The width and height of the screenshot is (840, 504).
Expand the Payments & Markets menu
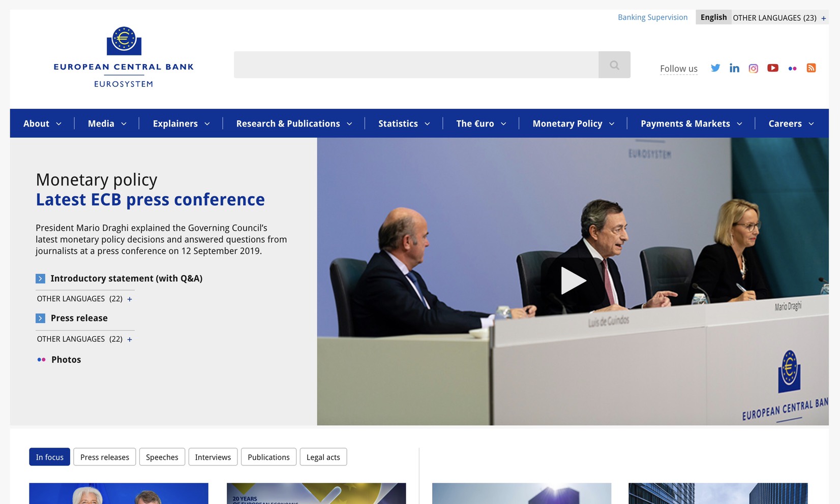coord(692,123)
